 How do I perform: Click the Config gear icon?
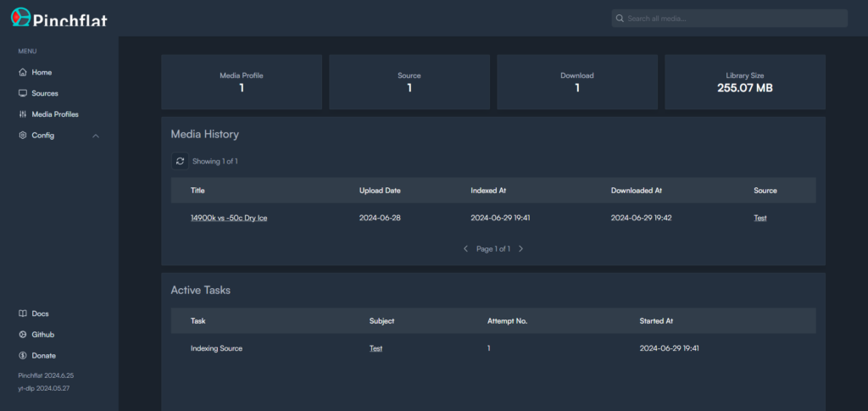point(23,136)
